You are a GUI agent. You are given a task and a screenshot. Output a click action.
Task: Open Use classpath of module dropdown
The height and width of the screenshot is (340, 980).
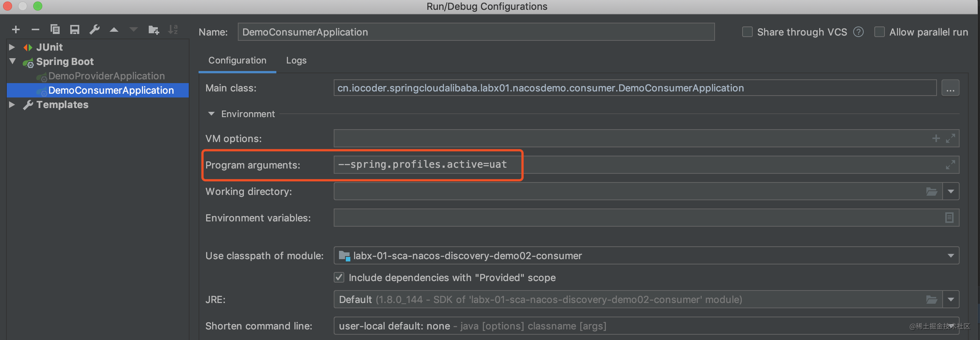(951, 256)
